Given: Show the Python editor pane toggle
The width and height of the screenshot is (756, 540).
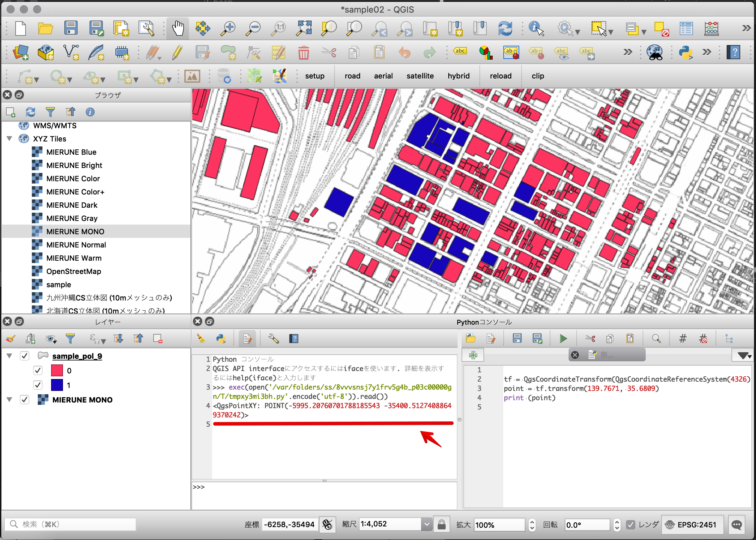Looking at the screenshot, I should point(247,339).
